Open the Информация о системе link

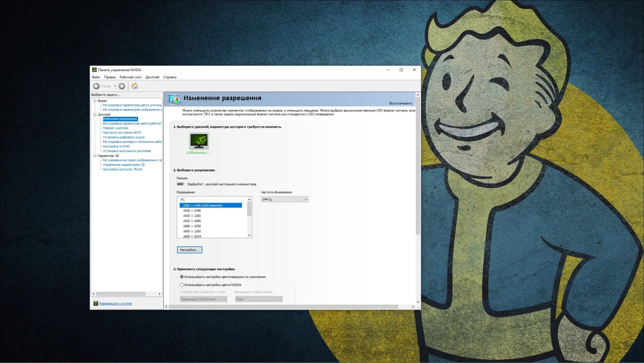[x=115, y=303]
